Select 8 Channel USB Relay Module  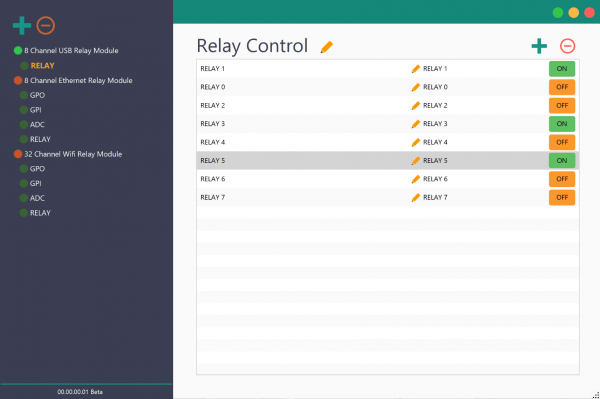(71, 50)
